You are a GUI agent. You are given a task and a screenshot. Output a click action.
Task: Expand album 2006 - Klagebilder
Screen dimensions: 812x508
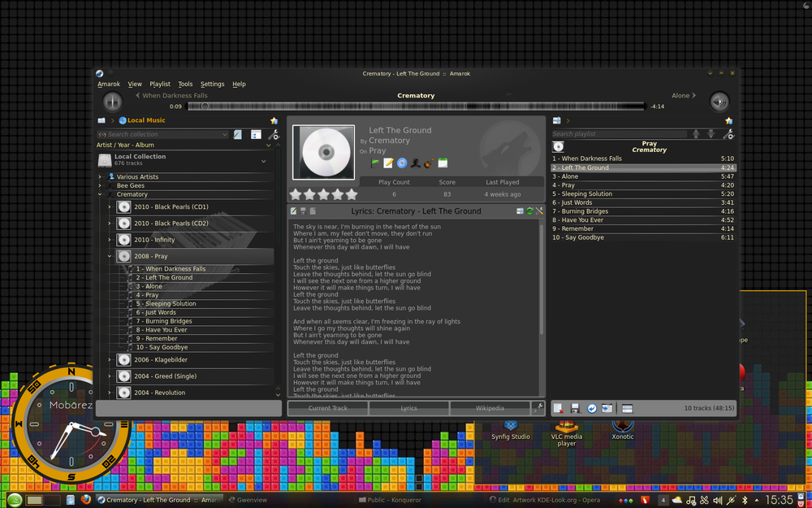click(110, 360)
